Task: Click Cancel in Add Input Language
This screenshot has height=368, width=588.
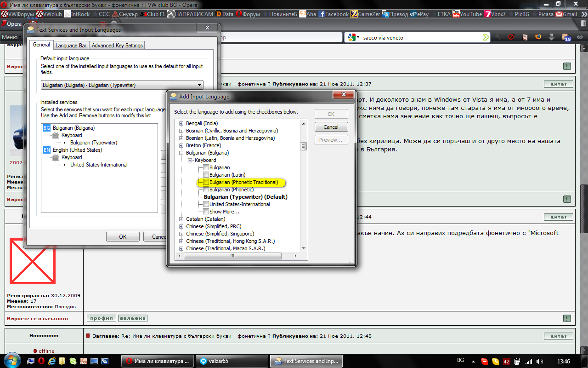Action: tap(331, 127)
